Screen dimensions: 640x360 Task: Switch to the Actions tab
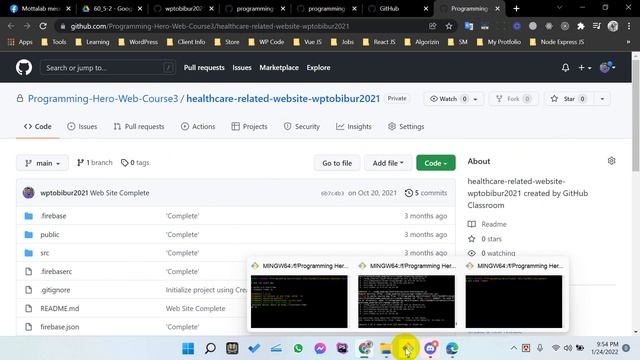(x=198, y=127)
